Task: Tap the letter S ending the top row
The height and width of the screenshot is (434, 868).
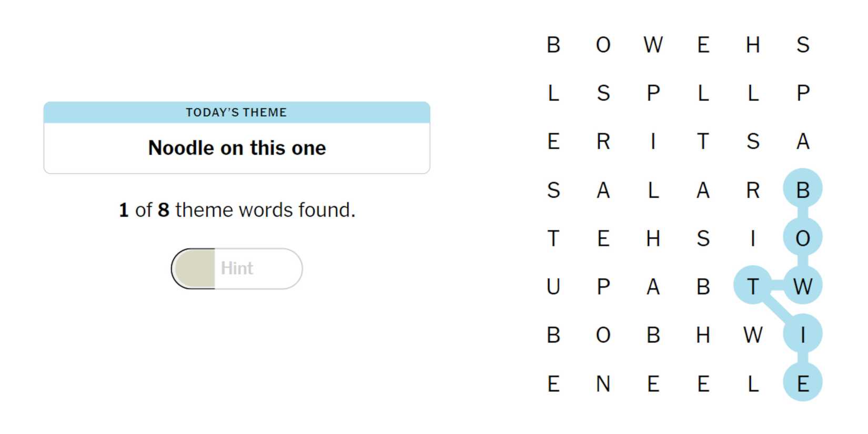Action: click(802, 45)
